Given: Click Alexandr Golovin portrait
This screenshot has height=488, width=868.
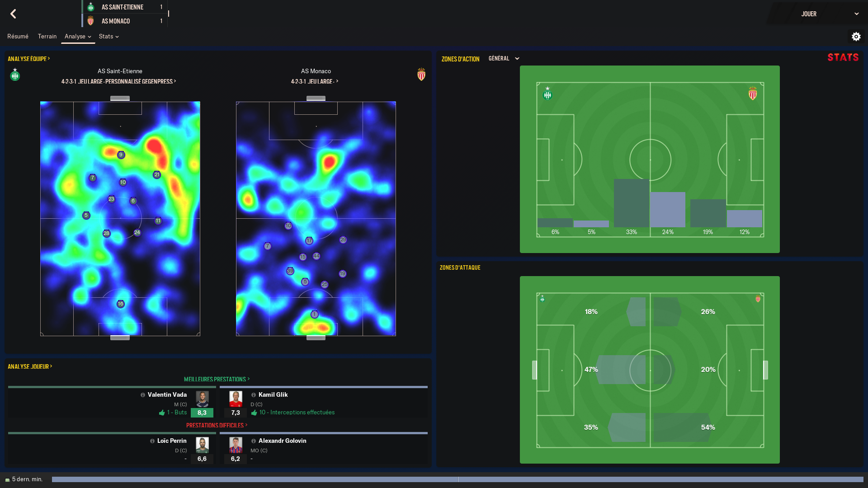Looking at the screenshot, I should pos(236,445).
